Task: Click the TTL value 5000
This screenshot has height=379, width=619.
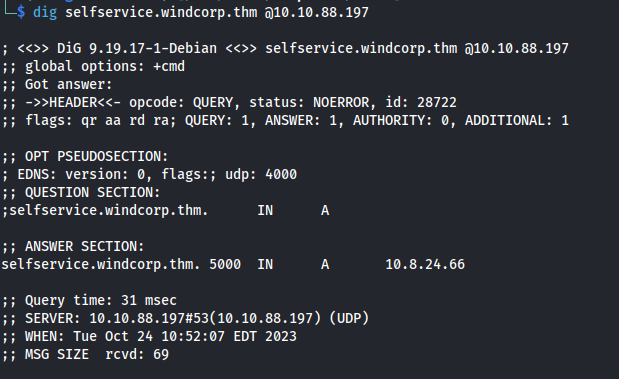Action: (225, 265)
